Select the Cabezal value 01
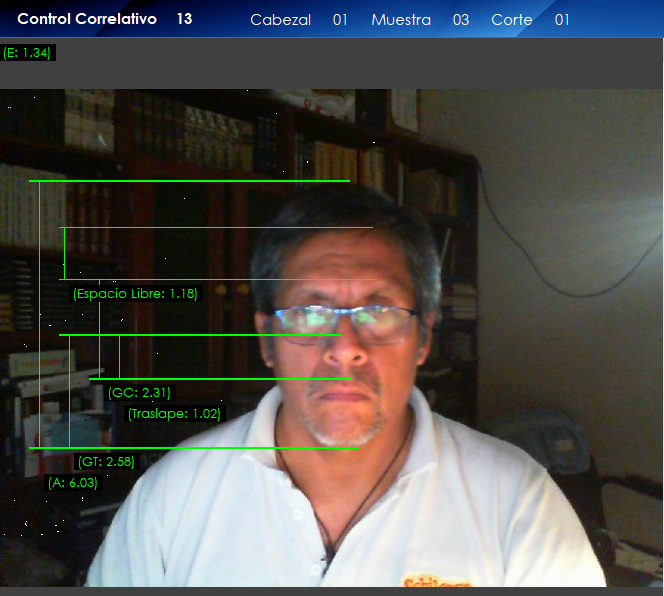This screenshot has width=664, height=596. pos(340,20)
